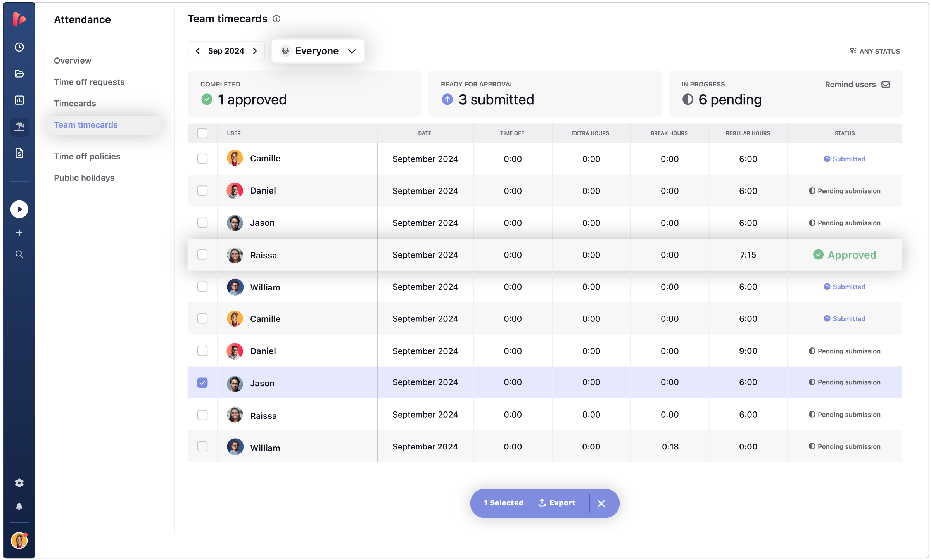Screen dimensions: 931x560
Task: Select the Time off policies menu item
Action: coord(87,156)
